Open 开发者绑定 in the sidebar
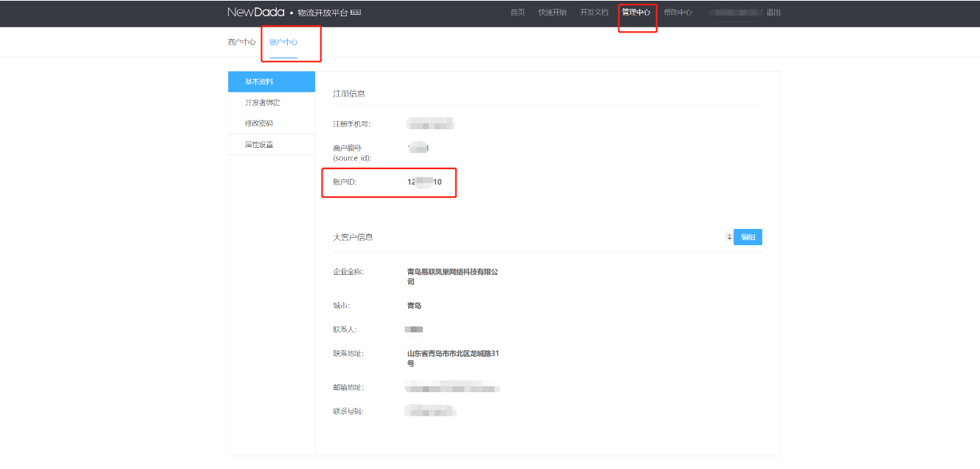Screen dimensions: 980x469 [272, 103]
